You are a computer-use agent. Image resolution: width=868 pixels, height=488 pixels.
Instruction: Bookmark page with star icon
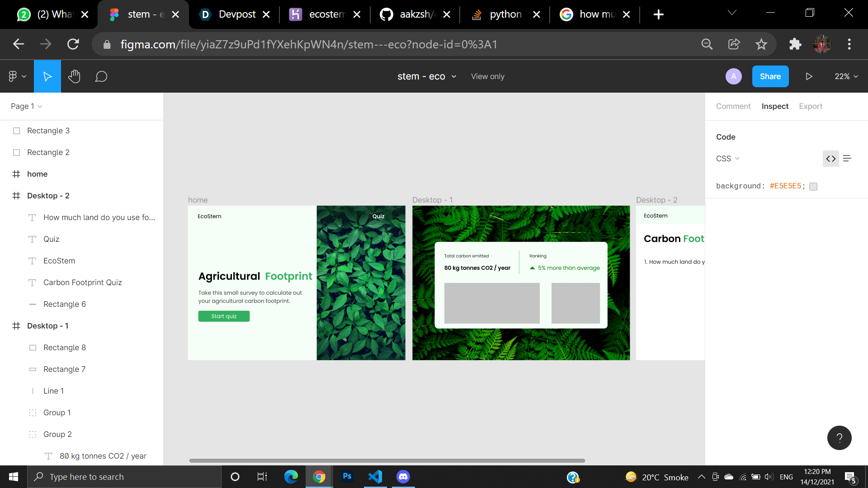click(761, 44)
